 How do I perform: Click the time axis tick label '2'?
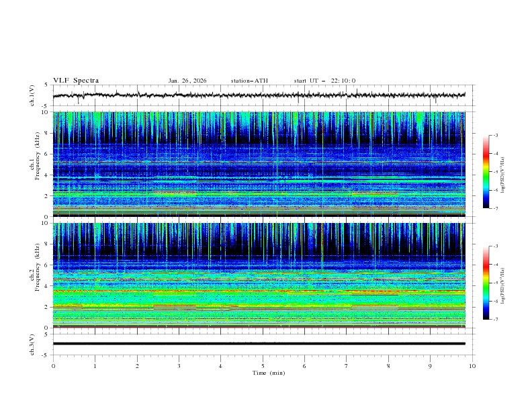137,366
